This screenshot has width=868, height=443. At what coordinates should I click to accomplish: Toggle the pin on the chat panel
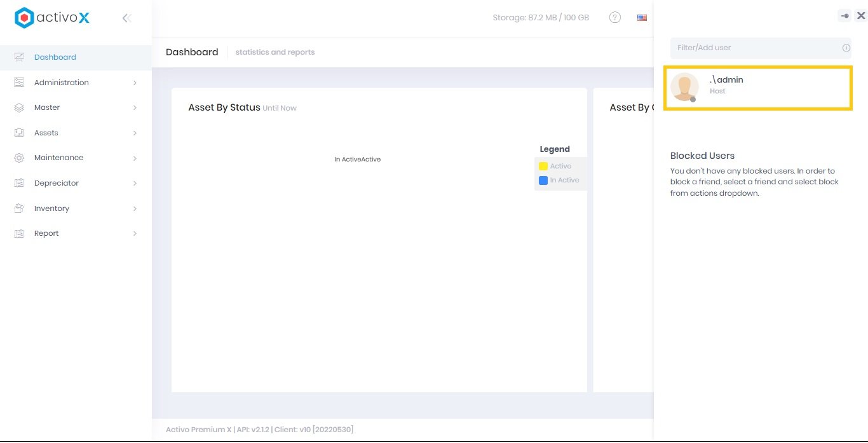coord(844,16)
